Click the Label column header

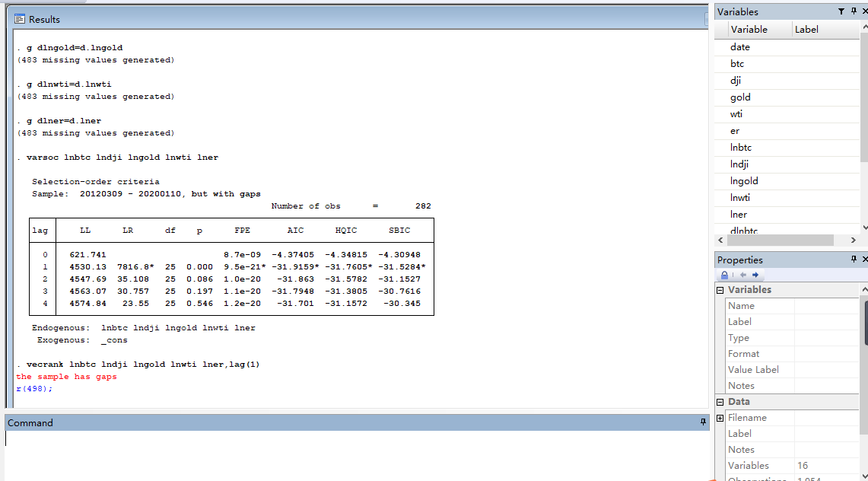(x=825, y=30)
